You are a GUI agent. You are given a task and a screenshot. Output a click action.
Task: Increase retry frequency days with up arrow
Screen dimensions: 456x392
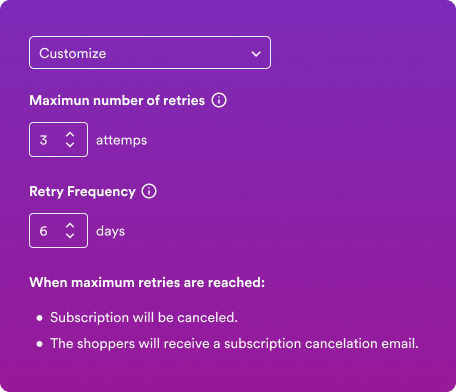point(70,225)
